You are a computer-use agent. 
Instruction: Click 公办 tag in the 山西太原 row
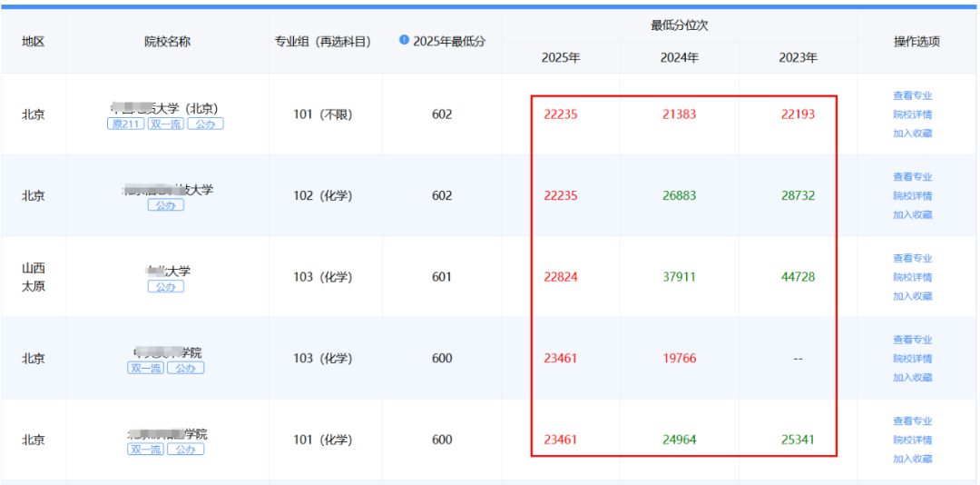[166, 287]
